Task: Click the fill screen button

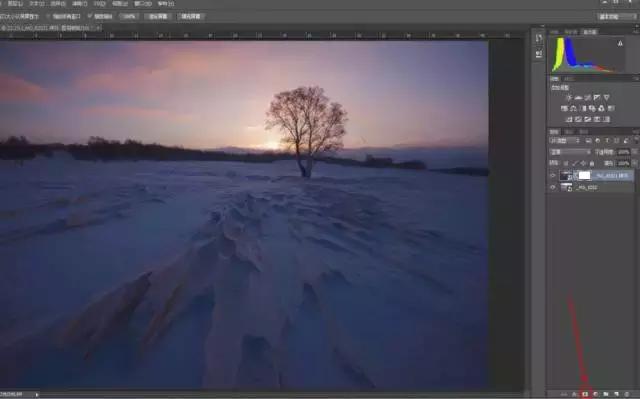Action: pos(191,17)
